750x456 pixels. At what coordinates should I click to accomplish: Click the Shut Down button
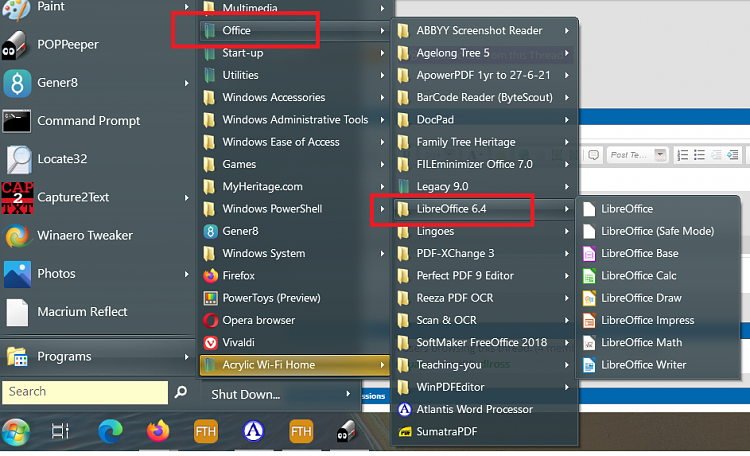pyautogui.click(x=246, y=394)
